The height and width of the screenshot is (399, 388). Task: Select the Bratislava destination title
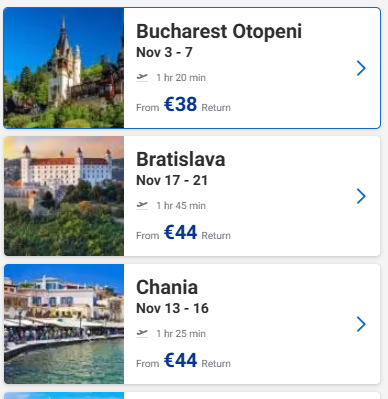click(x=181, y=159)
